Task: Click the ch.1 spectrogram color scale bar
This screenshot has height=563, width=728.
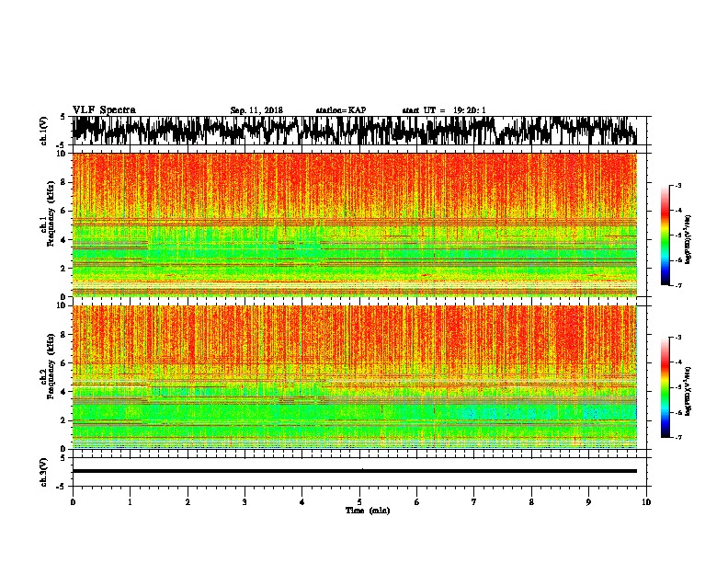Action: (665, 236)
